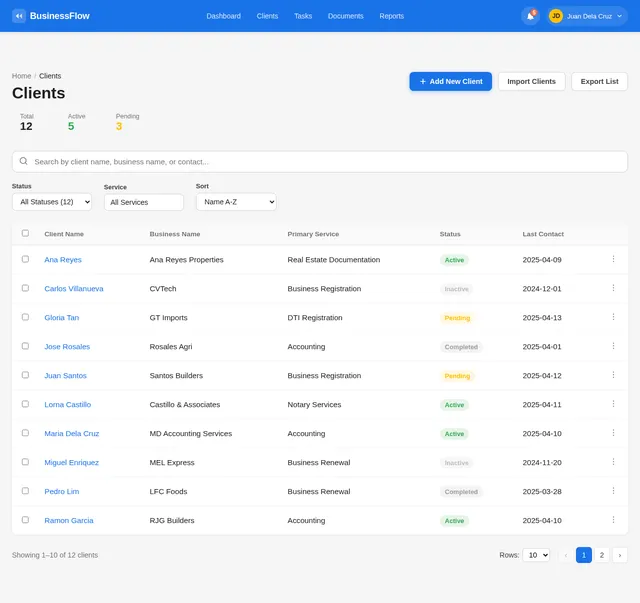Focus the client search input field
Screen dimensions: 640x603
click(320, 162)
